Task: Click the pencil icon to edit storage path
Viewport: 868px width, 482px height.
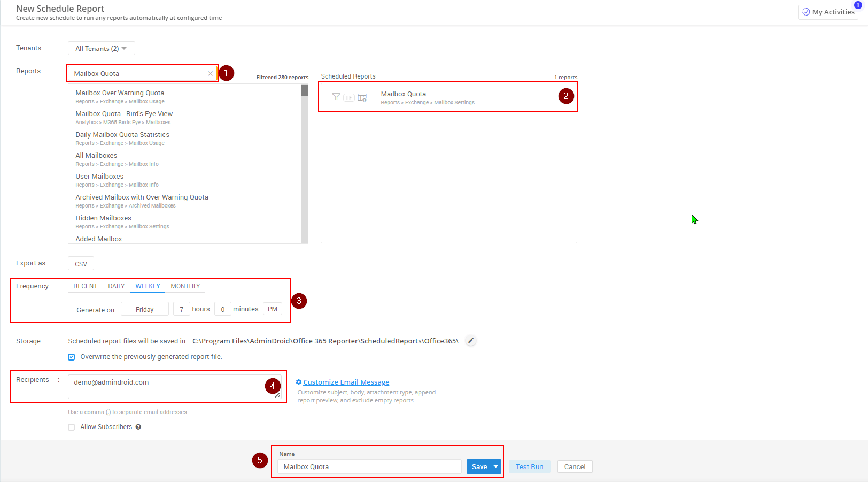Action: pos(470,341)
